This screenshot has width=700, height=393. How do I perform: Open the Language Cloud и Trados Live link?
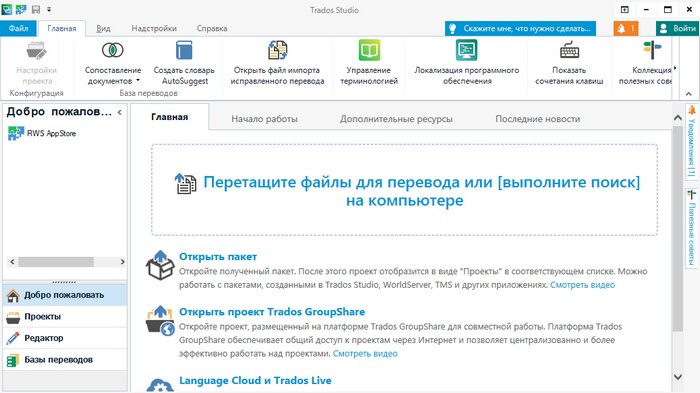coord(255,380)
